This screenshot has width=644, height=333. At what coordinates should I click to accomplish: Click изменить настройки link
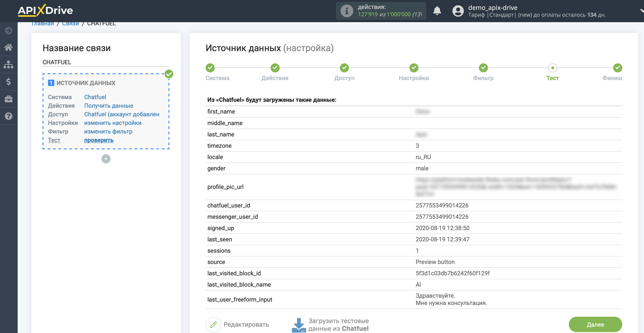pyautogui.click(x=113, y=123)
